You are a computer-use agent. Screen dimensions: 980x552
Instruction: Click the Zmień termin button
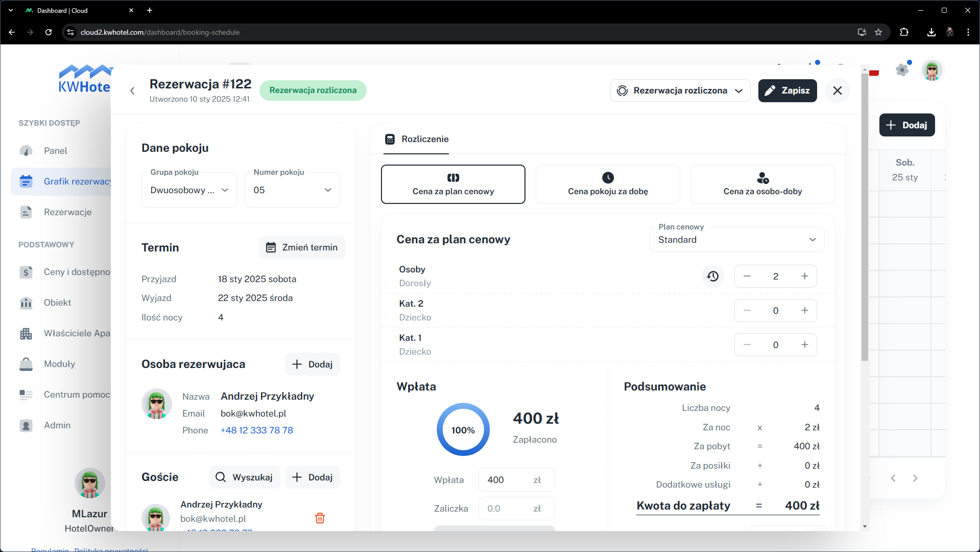302,247
